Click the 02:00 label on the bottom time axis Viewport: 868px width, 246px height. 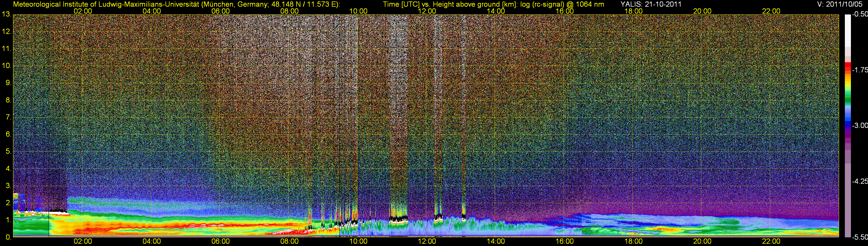click(x=83, y=241)
